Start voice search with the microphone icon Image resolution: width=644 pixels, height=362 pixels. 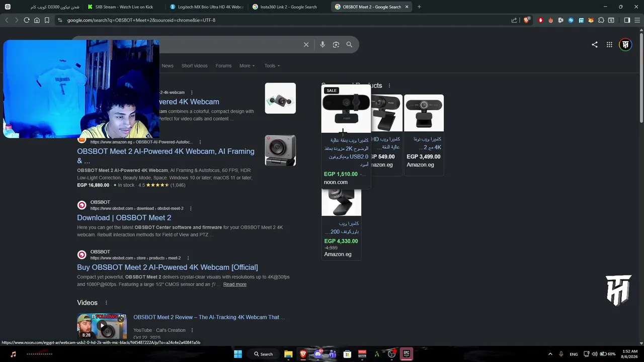pyautogui.click(x=323, y=45)
